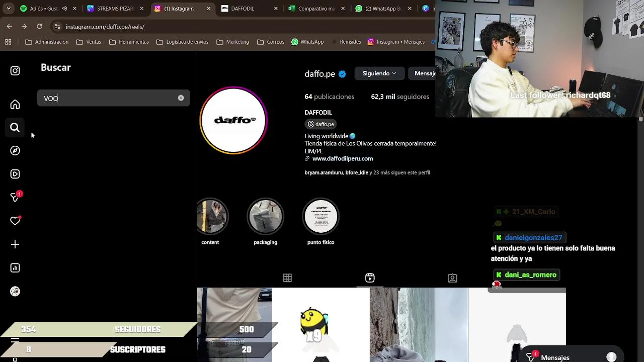Open Remsides bookmarks folder
Screen dimensions: 644x362
click(345, 42)
